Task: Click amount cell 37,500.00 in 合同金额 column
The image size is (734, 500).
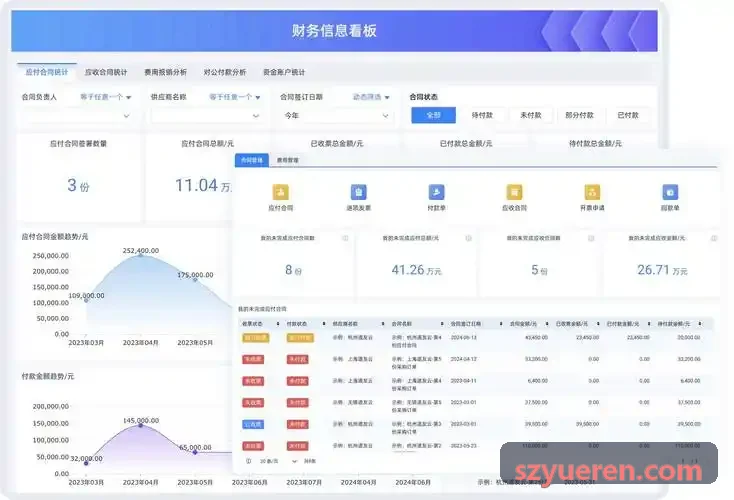Action: 536,402
